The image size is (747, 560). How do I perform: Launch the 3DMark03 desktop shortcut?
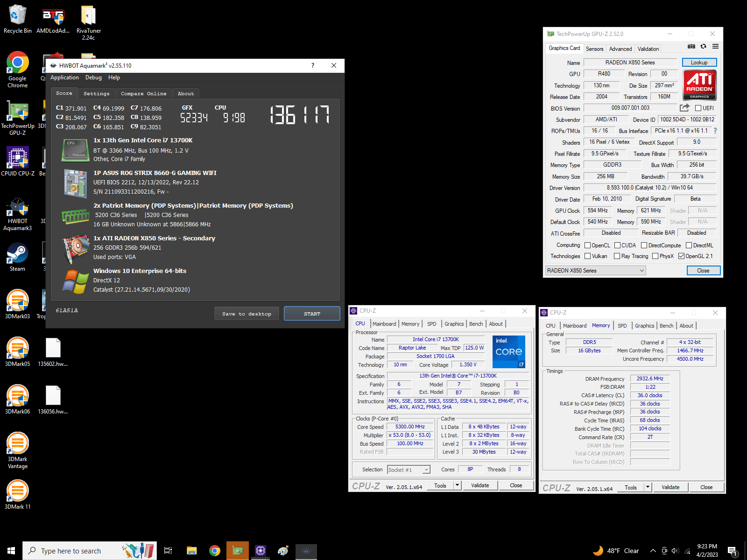coord(17,304)
